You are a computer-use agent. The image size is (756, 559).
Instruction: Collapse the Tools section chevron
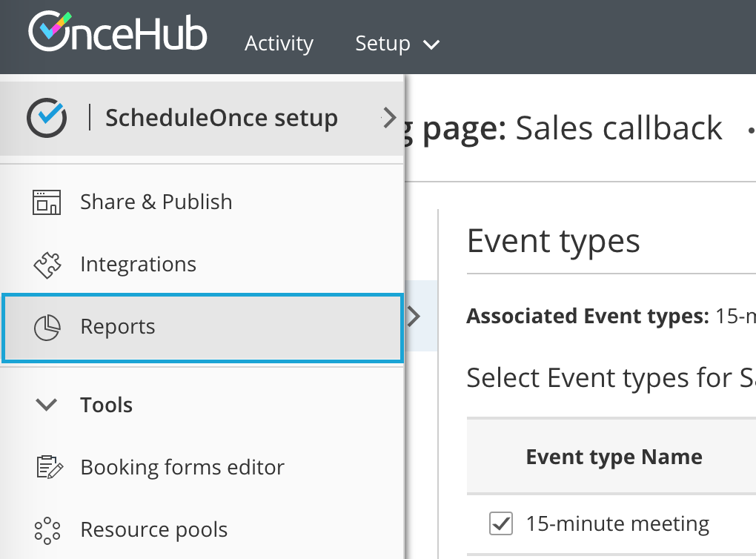point(47,405)
